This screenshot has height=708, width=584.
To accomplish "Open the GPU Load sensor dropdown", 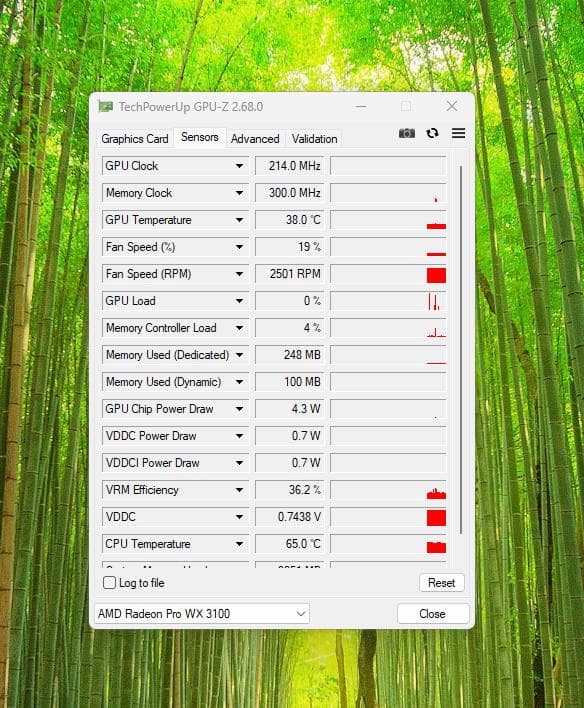I will click(239, 301).
